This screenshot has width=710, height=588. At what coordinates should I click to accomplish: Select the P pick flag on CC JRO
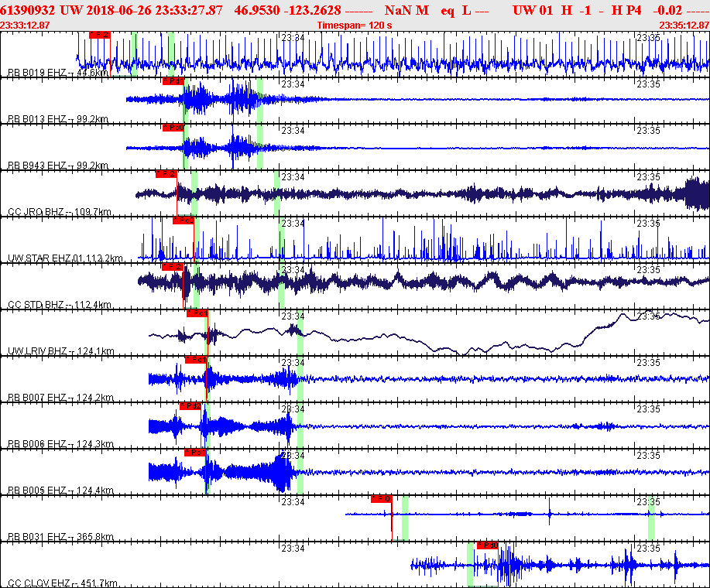[166, 174]
